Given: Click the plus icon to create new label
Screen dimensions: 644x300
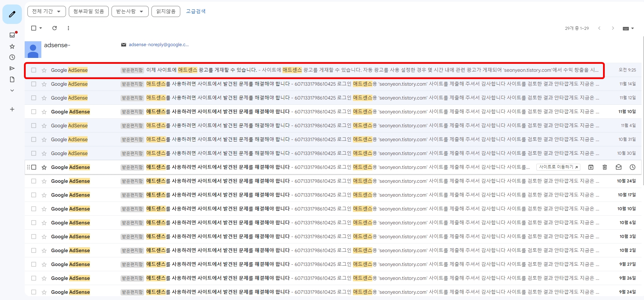Looking at the screenshot, I should pyautogui.click(x=12, y=109).
